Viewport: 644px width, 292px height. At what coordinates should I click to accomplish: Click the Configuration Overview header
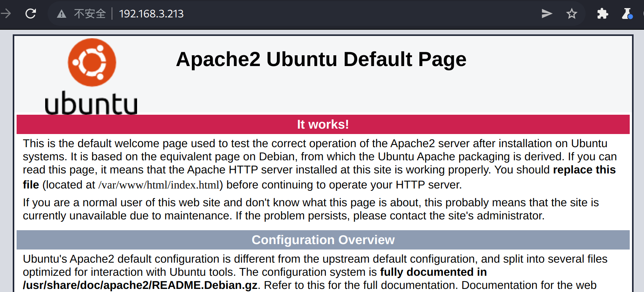pyautogui.click(x=323, y=240)
